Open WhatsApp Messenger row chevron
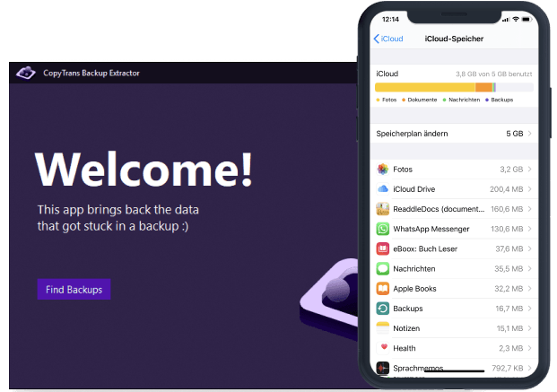 [x=530, y=229]
